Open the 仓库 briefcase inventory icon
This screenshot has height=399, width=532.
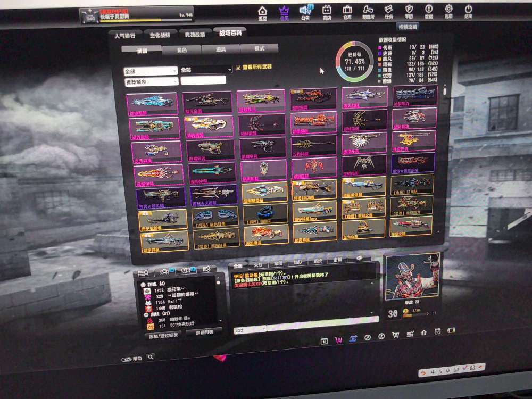[x=347, y=13]
